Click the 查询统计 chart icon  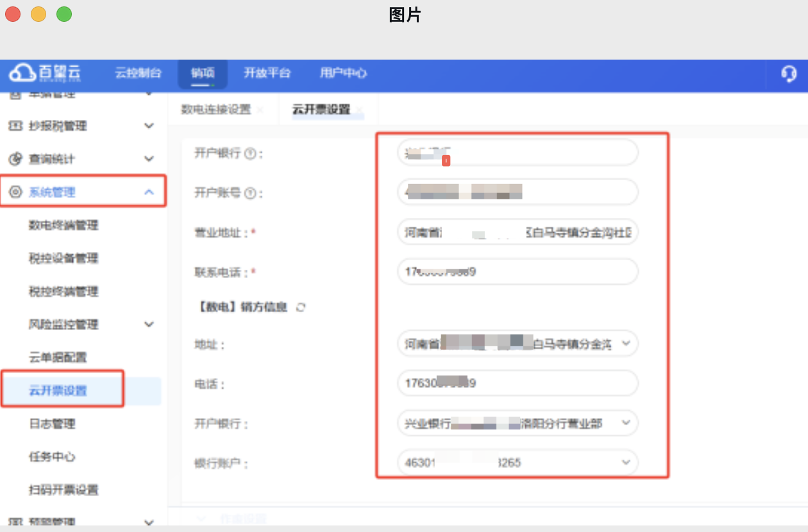point(15,159)
